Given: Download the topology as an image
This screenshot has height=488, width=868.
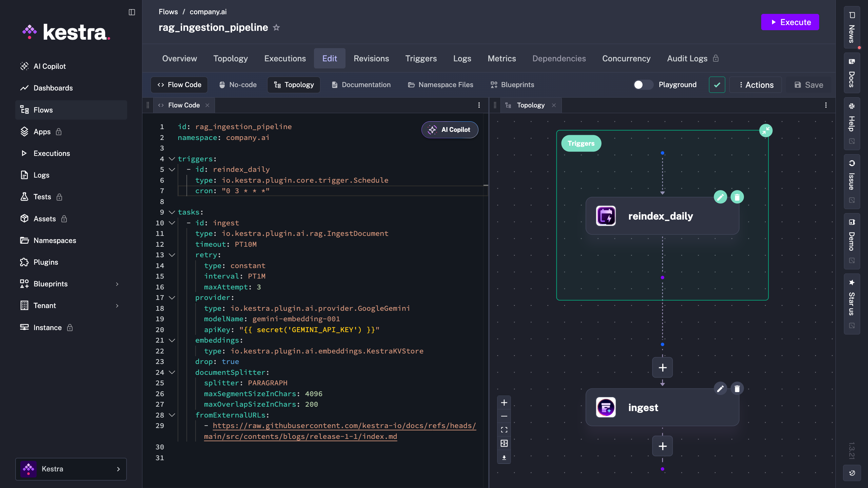Looking at the screenshot, I should pyautogui.click(x=504, y=457).
